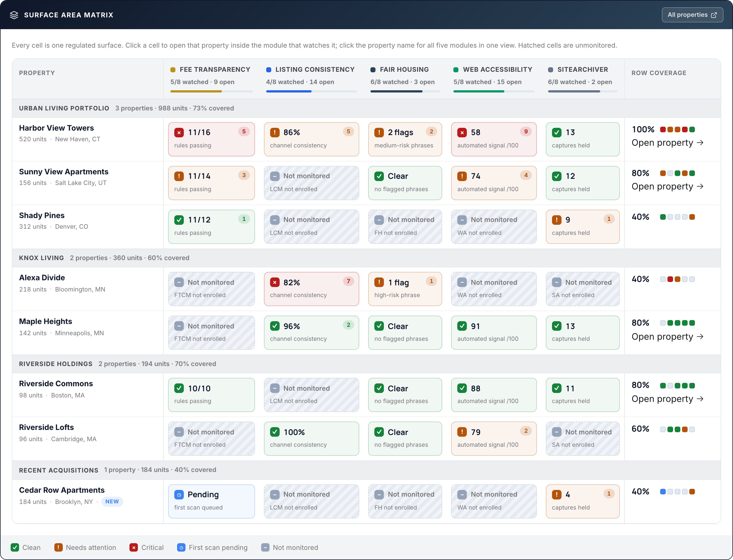Viewport: 733px width, 560px height.
Task: Open property link for Riverside Commons row
Action: pos(667,399)
